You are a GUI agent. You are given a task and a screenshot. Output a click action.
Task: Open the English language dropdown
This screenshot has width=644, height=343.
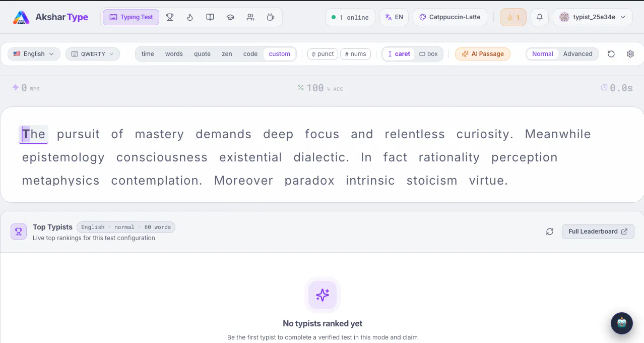[x=34, y=54]
